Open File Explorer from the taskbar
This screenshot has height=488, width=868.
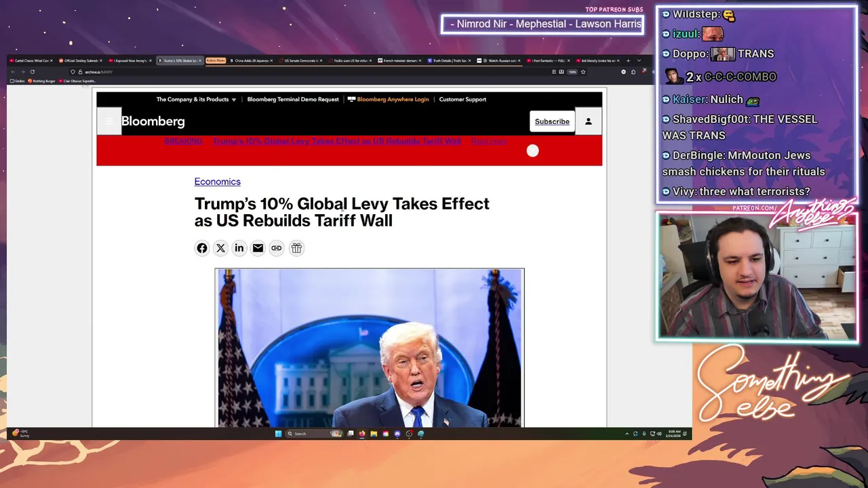pyautogui.click(x=374, y=434)
